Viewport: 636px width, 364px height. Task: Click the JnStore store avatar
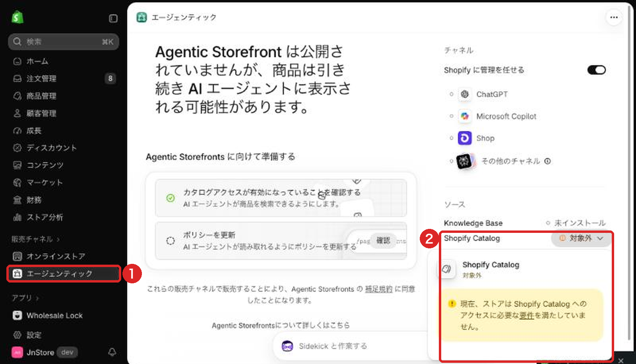pyautogui.click(x=17, y=352)
